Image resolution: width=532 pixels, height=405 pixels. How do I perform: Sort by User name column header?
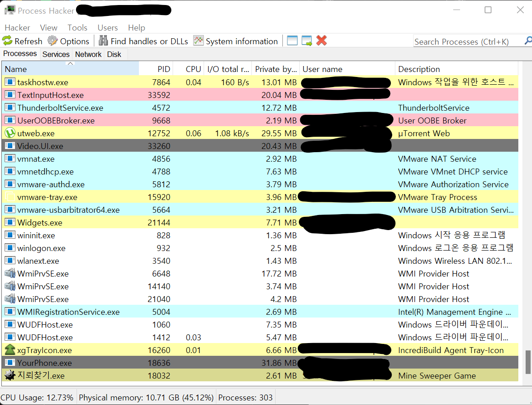point(347,69)
